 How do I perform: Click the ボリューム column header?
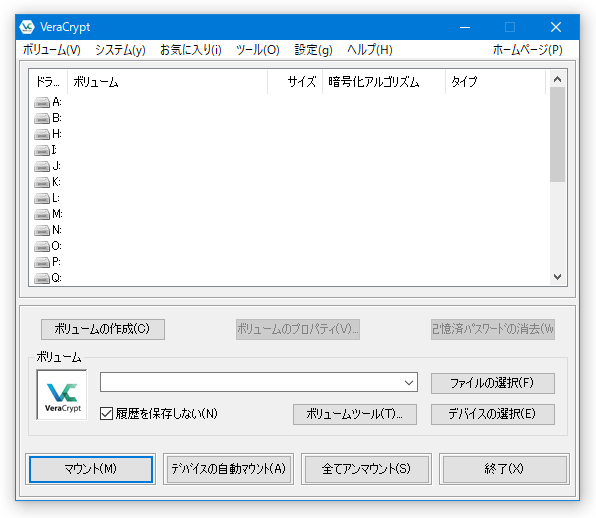tap(168, 82)
